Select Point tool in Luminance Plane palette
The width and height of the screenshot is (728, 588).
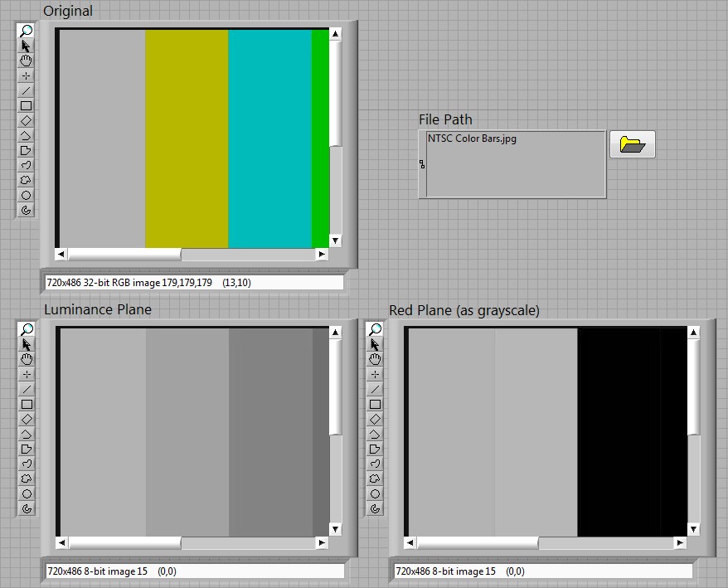point(27,374)
